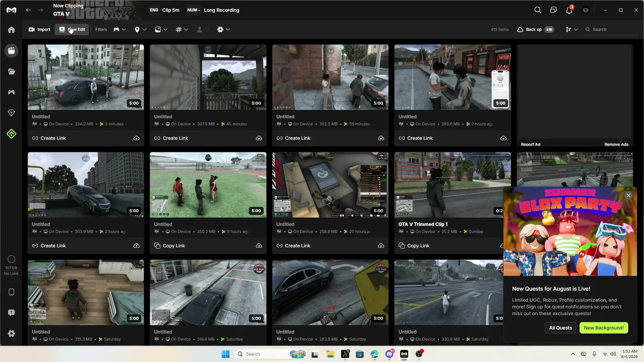Click the storage usage ring above 107 GB

click(11, 260)
